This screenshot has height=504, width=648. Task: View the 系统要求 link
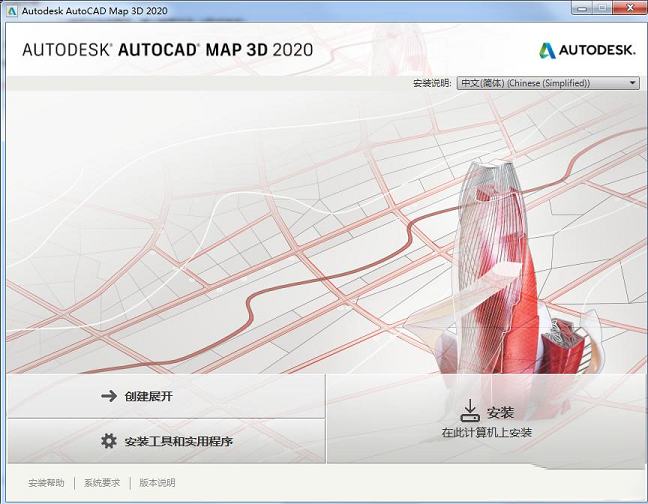102,483
